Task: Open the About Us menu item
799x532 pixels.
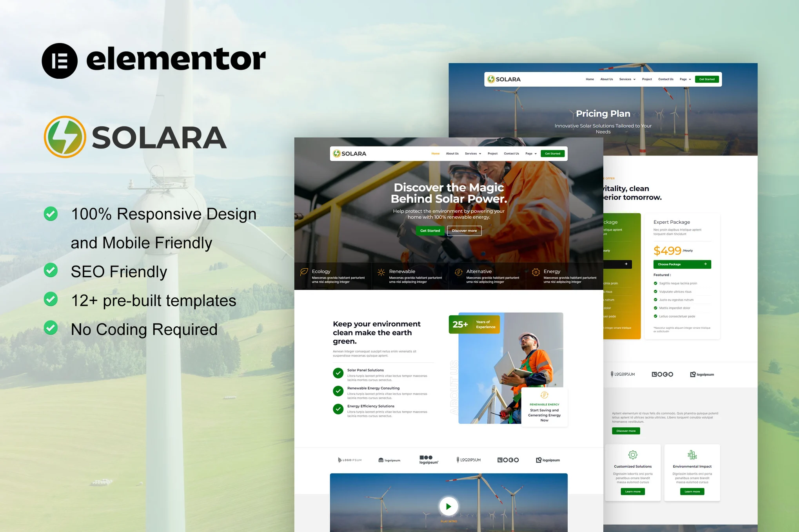Action: coord(452,154)
